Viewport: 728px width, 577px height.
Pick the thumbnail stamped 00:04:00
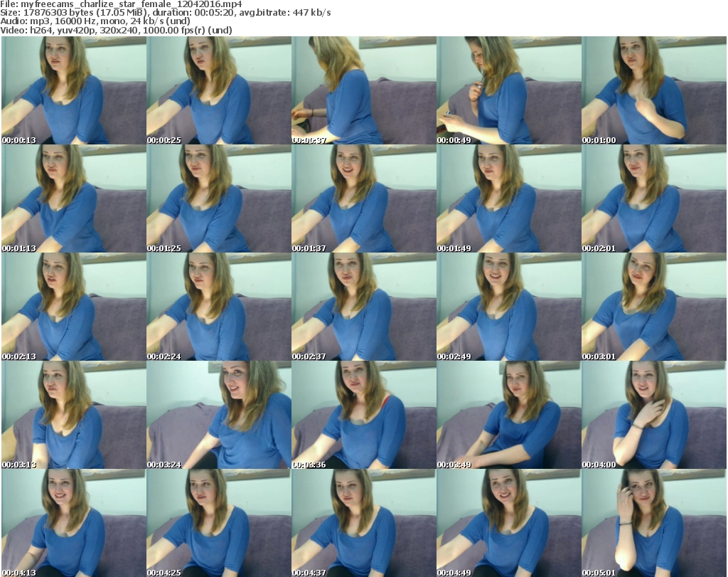point(654,415)
